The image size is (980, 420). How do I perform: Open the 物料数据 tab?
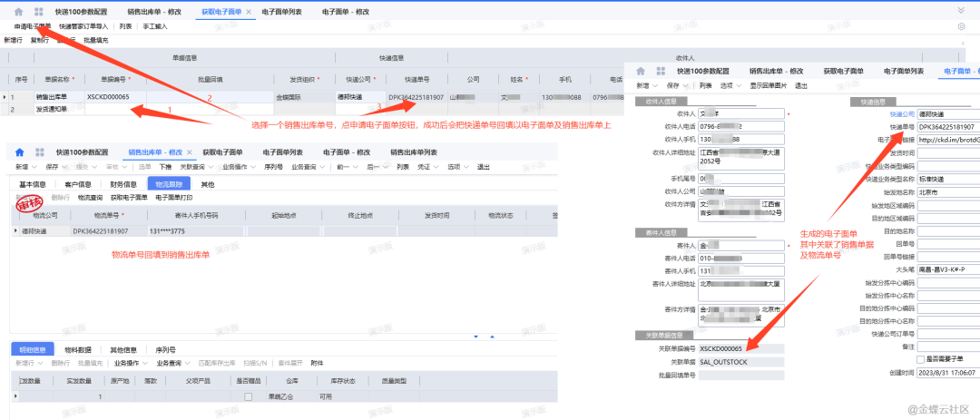pyautogui.click(x=78, y=349)
